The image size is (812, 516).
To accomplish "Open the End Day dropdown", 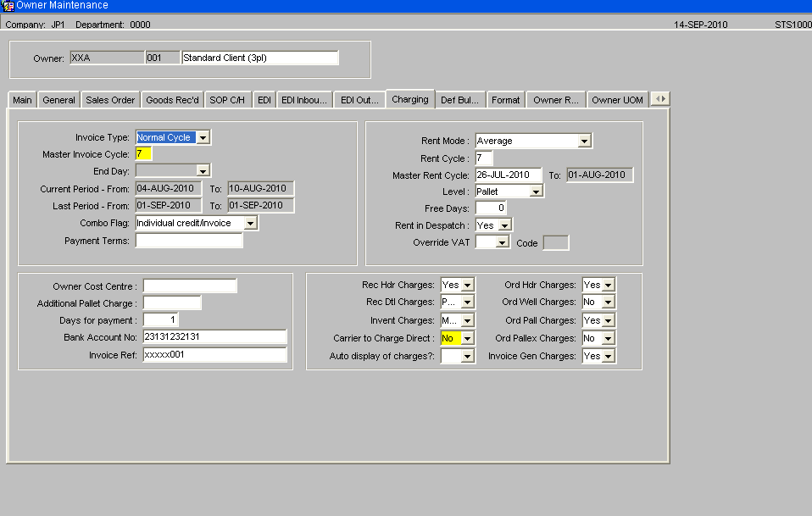I will (203, 171).
